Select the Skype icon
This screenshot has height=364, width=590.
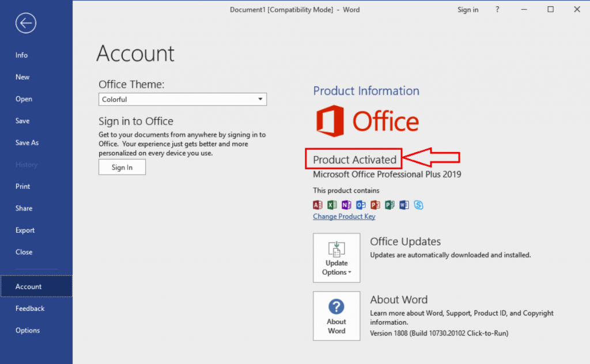pos(419,204)
